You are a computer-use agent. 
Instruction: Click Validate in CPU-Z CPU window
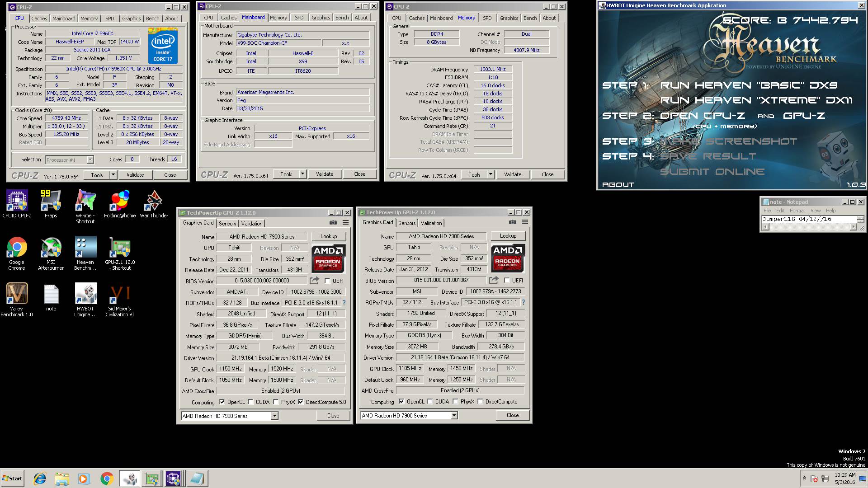coord(135,175)
